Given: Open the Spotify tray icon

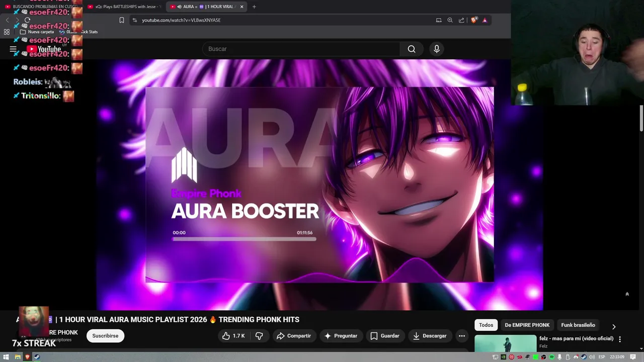Looking at the screenshot, I should [x=552, y=357].
